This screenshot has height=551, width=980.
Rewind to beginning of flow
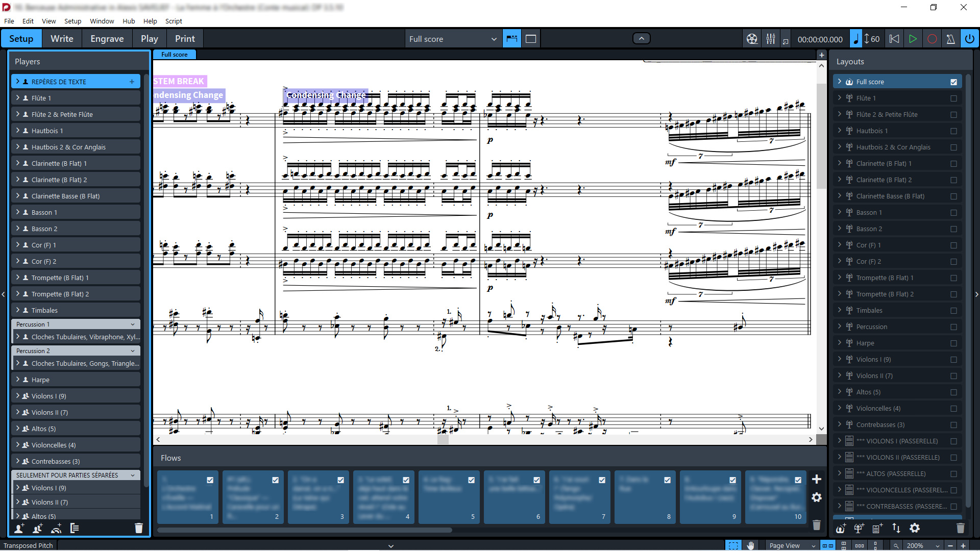click(894, 39)
